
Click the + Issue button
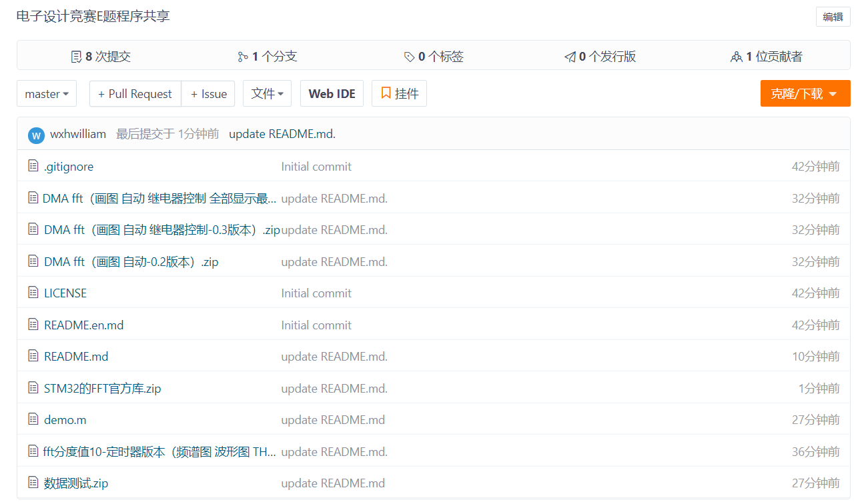(x=208, y=93)
